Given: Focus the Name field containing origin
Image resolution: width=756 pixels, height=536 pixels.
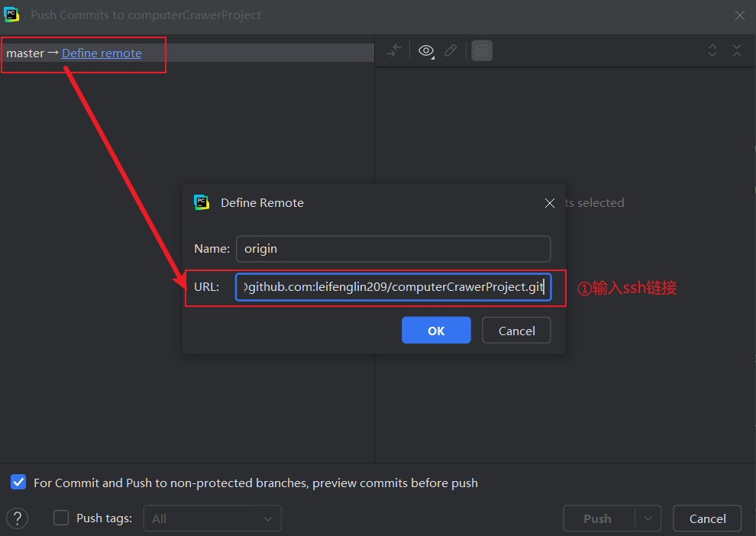Looking at the screenshot, I should (x=393, y=249).
